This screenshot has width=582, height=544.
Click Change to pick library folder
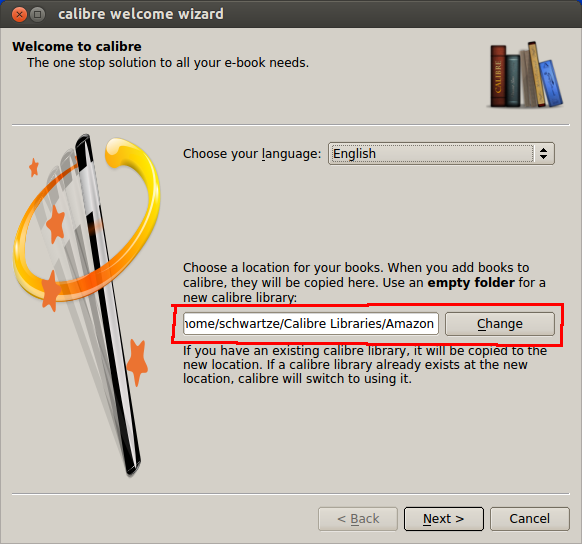coord(500,324)
